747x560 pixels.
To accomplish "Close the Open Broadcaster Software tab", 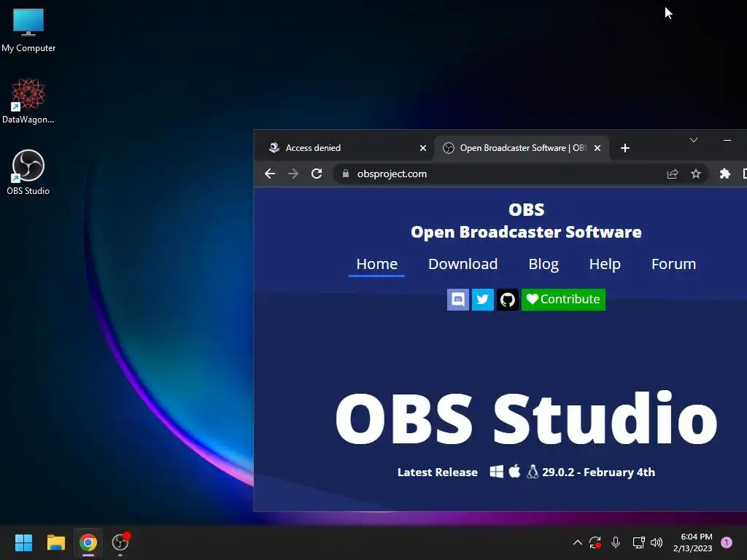I will click(597, 148).
